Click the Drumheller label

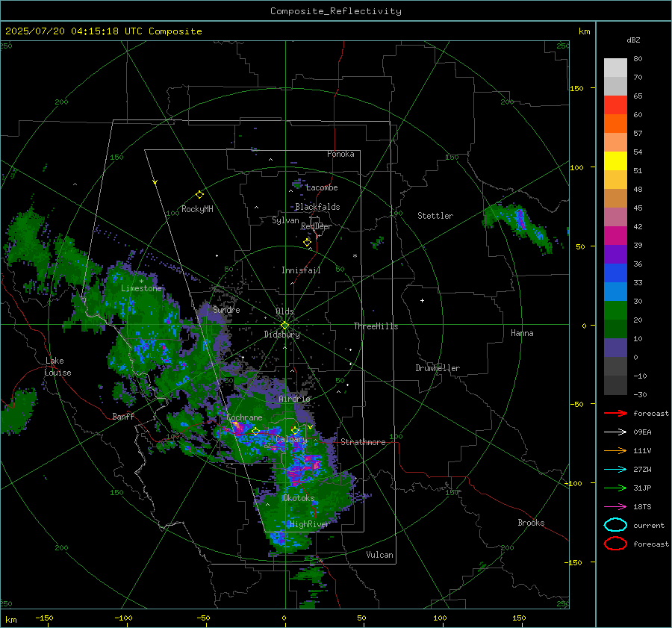(x=438, y=368)
